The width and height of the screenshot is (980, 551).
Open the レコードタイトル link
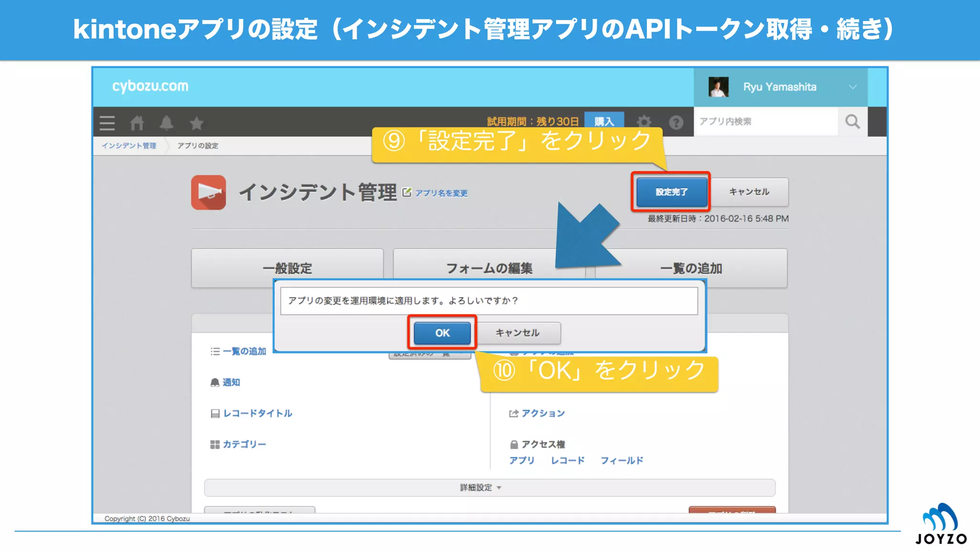257,413
